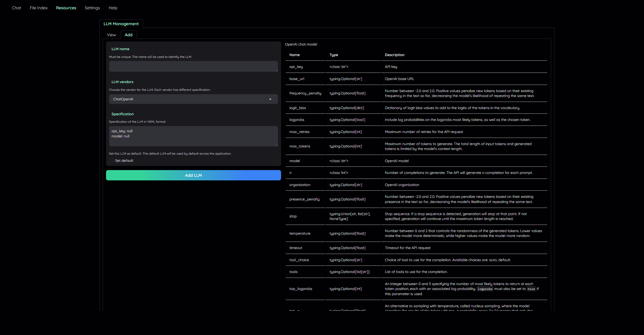Viewport: 644px width, 335px height.
Task: Click the LLM name input field
Action: [x=193, y=66]
